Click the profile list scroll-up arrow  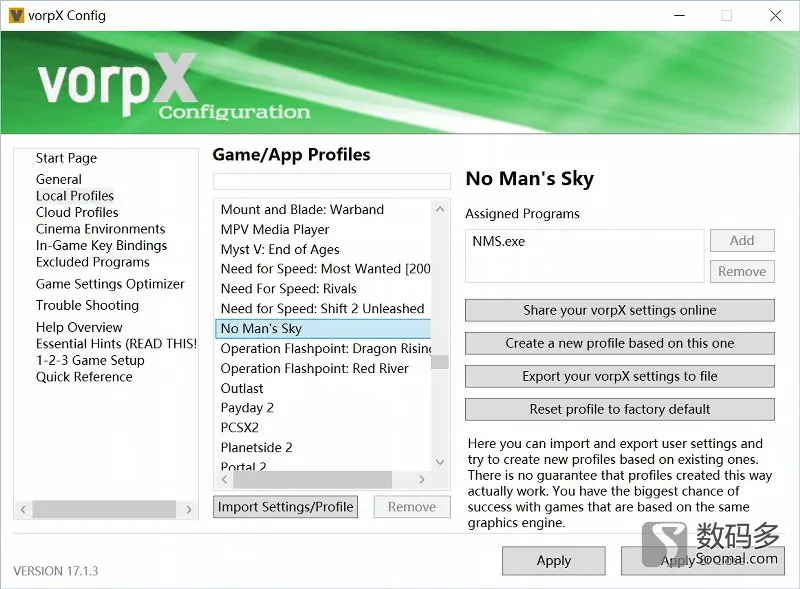(x=440, y=209)
